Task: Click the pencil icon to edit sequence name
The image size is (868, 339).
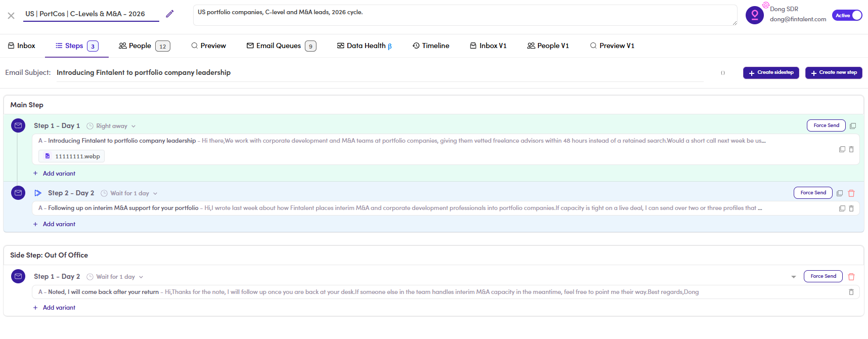Action: [x=170, y=14]
